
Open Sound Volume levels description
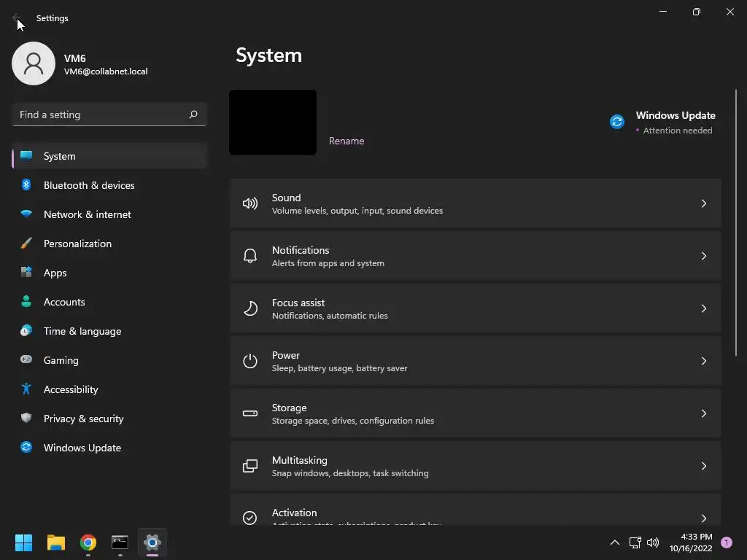click(x=357, y=211)
